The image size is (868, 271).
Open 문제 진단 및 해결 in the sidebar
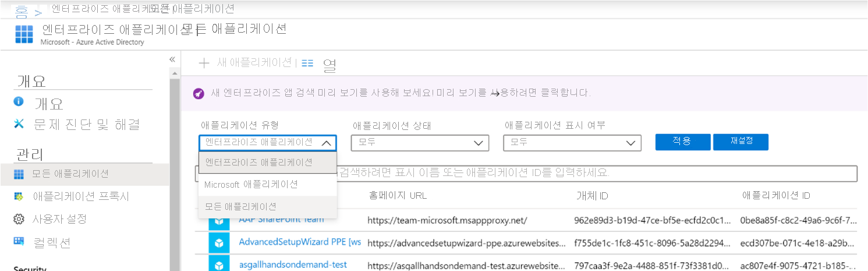[87, 124]
